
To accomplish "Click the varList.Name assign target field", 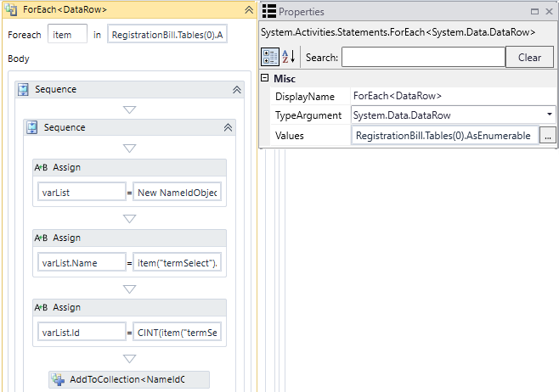I will (82, 263).
